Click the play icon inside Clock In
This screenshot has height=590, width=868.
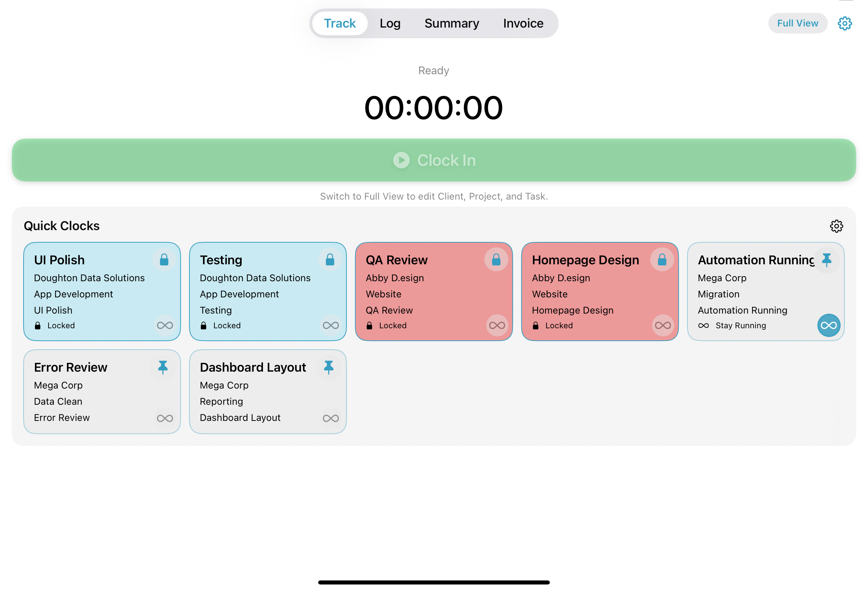pyautogui.click(x=402, y=160)
